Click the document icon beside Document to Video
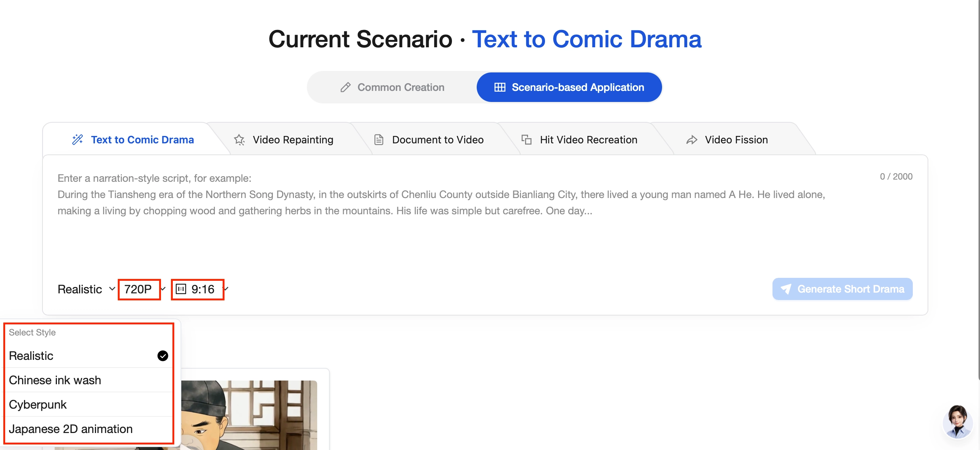980x450 pixels. (x=379, y=140)
